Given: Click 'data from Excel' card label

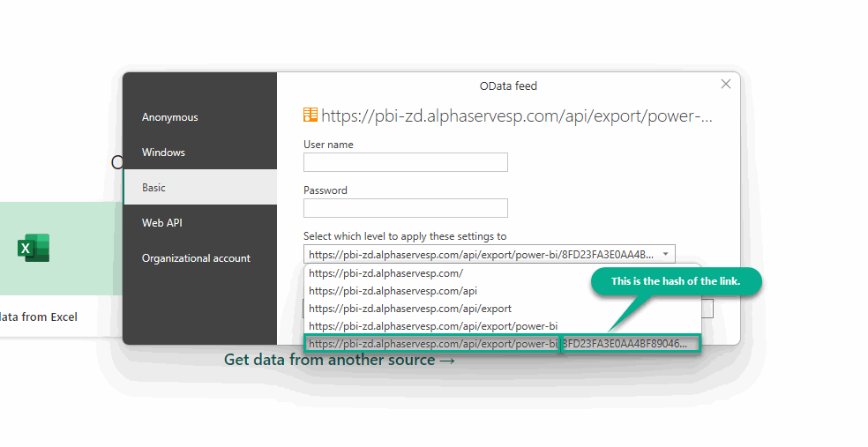Looking at the screenshot, I should [x=38, y=317].
